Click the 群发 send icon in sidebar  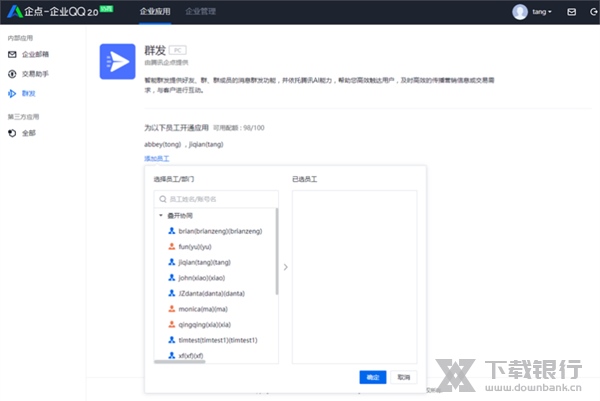coord(12,93)
